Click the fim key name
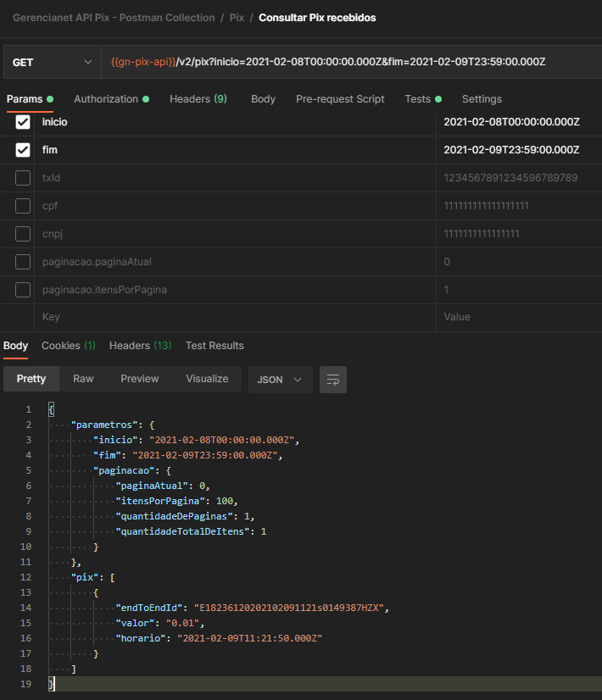 pos(49,150)
